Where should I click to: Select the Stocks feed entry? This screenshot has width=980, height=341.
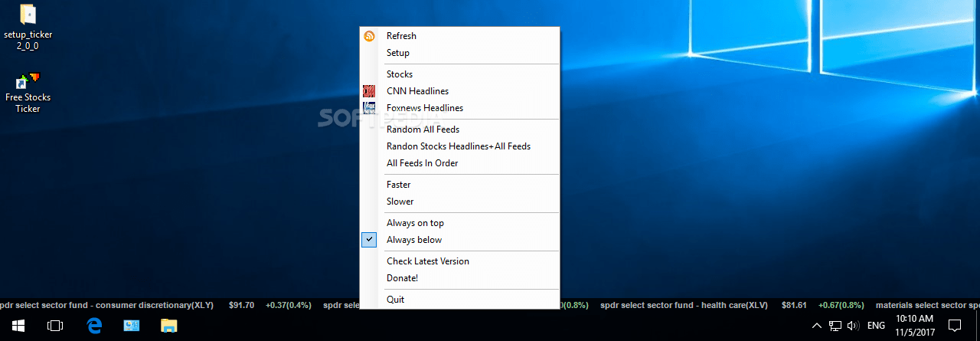coord(459,74)
